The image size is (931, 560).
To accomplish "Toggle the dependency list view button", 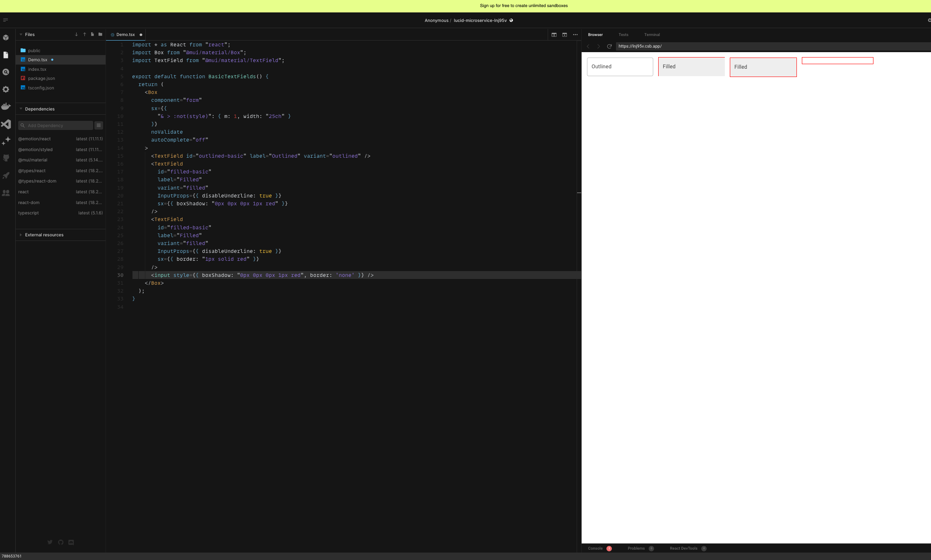I will pyautogui.click(x=99, y=125).
